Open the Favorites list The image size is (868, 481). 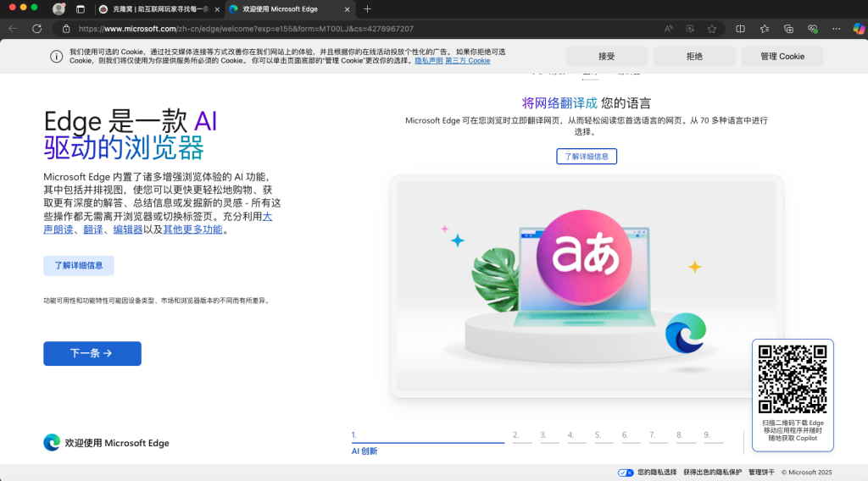pyautogui.click(x=765, y=29)
